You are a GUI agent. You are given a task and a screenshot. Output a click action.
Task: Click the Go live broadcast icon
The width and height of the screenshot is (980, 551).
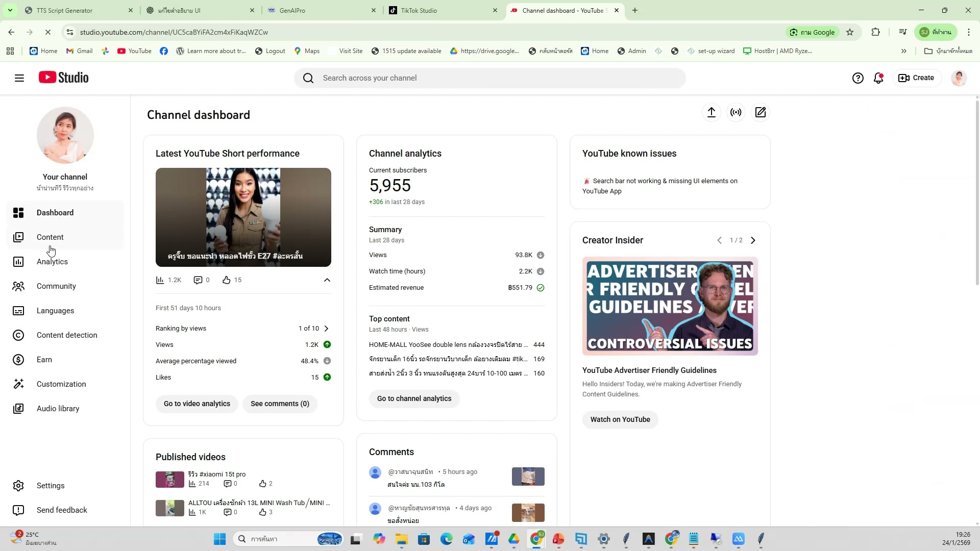click(x=736, y=112)
